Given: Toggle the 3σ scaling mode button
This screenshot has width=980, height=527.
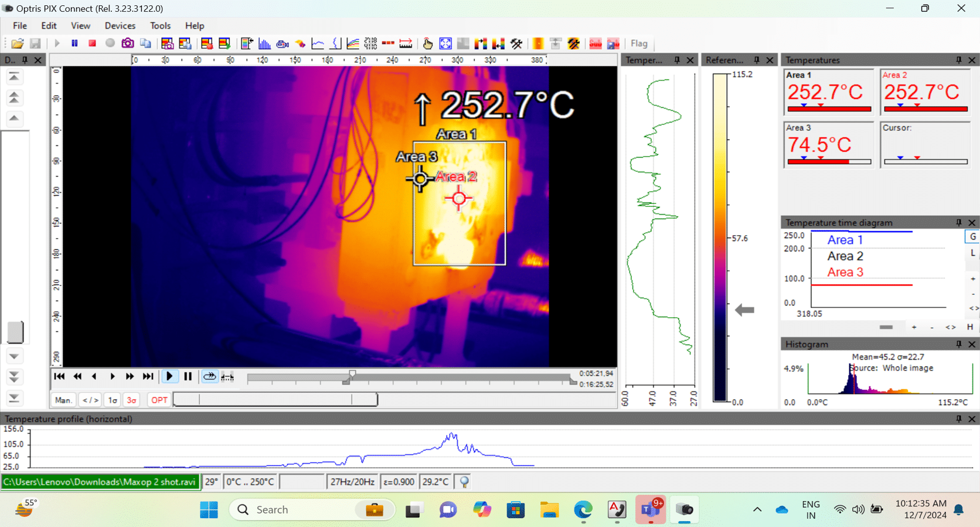Looking at the screenshot, I should [x=132, y=400].
